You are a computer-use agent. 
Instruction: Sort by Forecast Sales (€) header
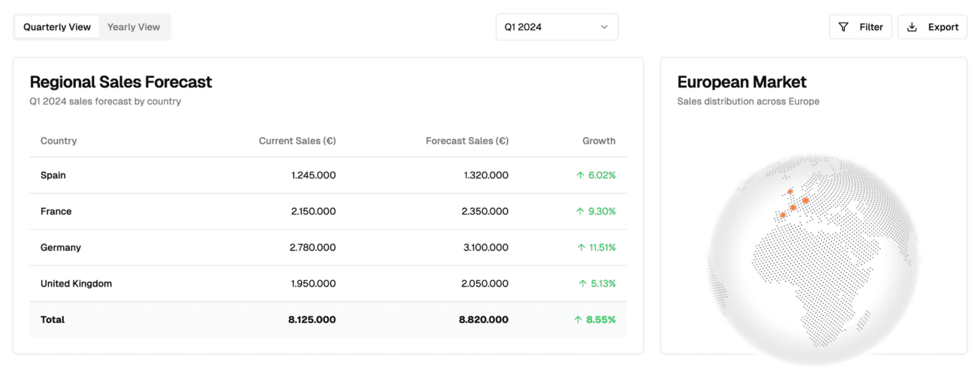pos(467,141)
